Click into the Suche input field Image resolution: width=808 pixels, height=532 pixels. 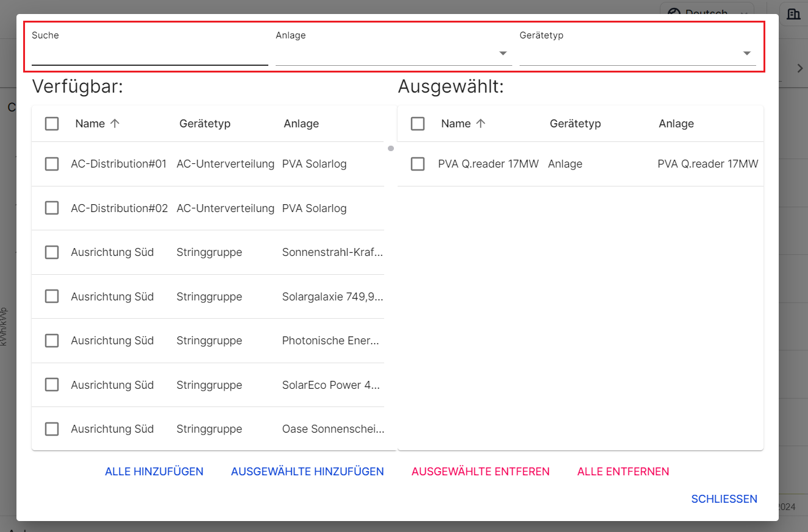coord(149,55)
